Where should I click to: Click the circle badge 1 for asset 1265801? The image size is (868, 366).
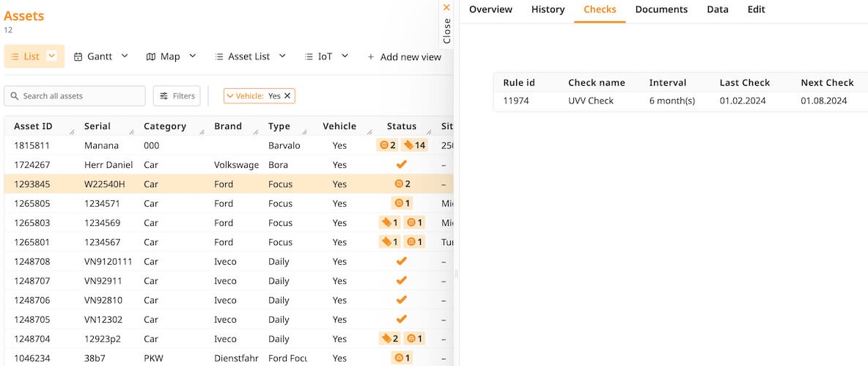(x=414, y=242)
